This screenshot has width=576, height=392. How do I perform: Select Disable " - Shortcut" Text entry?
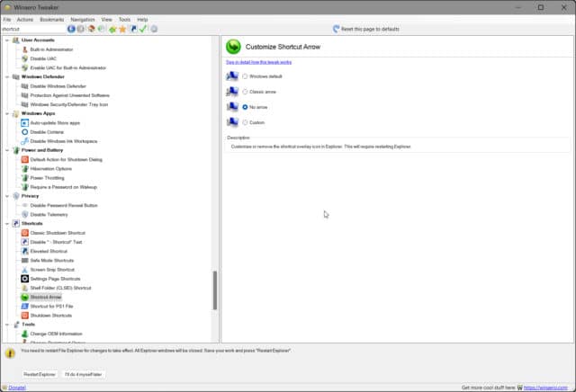56,242
